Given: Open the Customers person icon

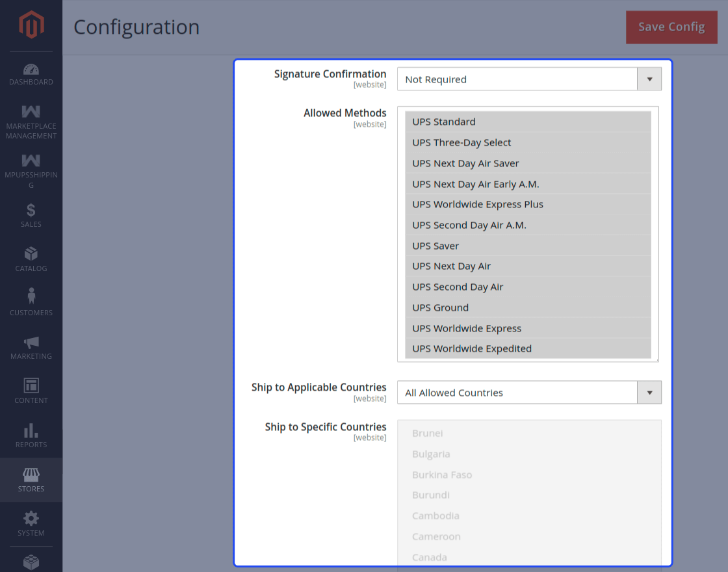Looking at the screenshot, I should (x=31, y=296).
